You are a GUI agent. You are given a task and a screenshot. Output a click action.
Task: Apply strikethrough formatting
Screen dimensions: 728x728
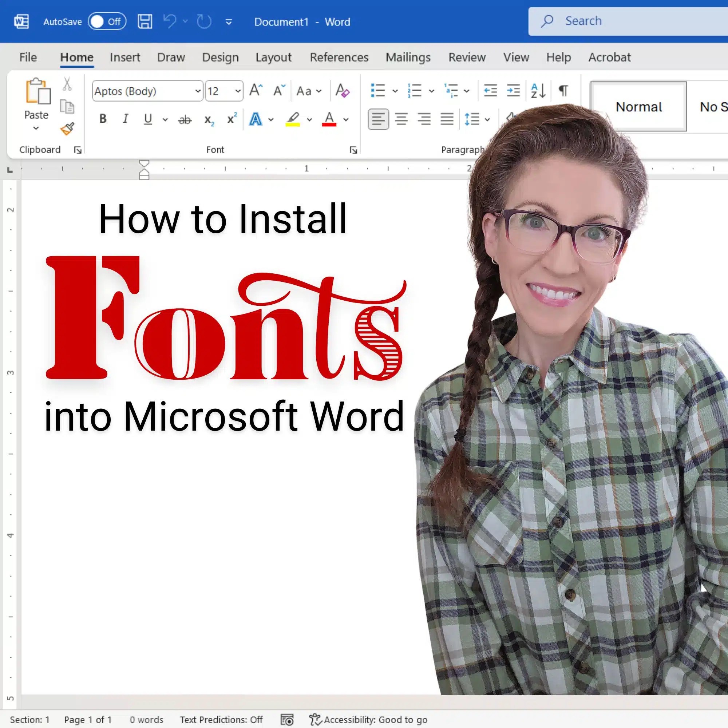tap(185, 120)
